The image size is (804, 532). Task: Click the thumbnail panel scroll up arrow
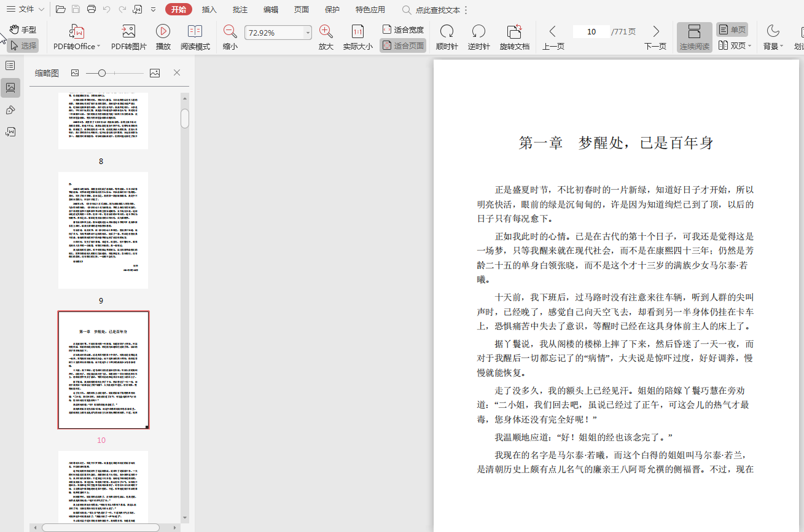185,97
